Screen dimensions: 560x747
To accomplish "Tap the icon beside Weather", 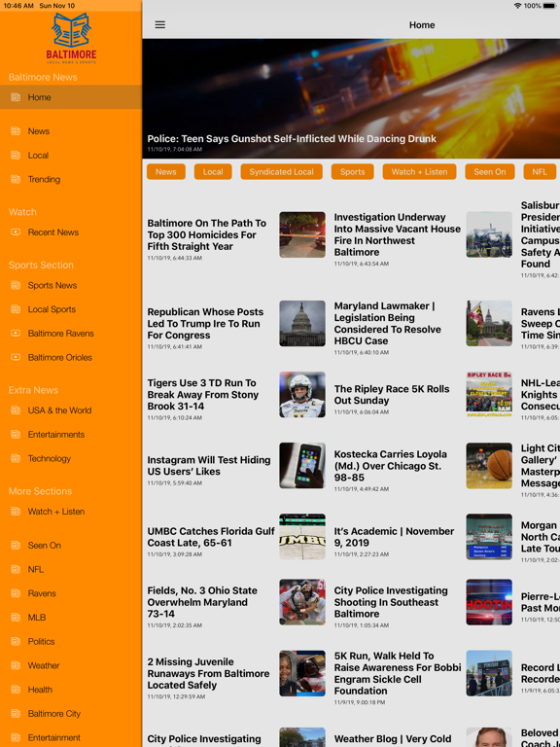I will click(x=16, y=665).
